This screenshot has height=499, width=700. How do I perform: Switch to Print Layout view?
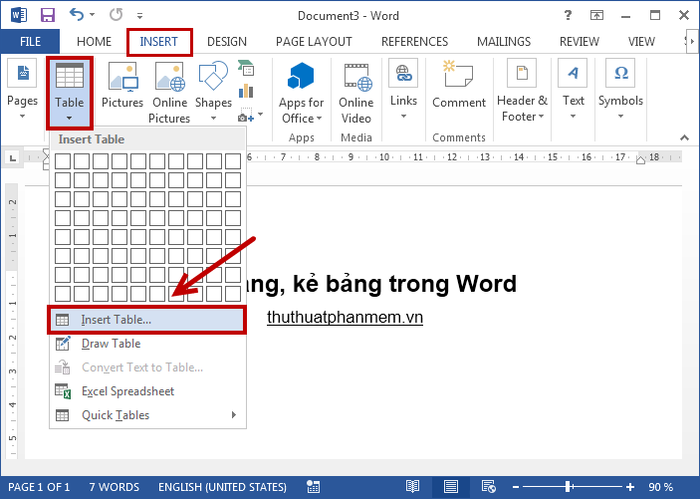[x=450, y=487]
